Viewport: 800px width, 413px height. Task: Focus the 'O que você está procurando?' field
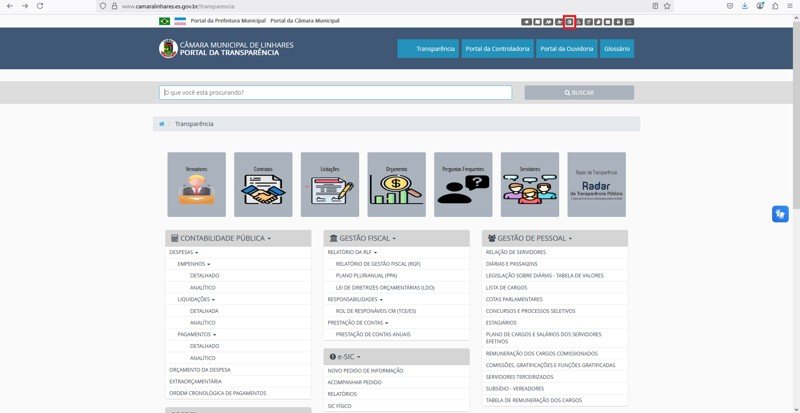coord(335,93)
